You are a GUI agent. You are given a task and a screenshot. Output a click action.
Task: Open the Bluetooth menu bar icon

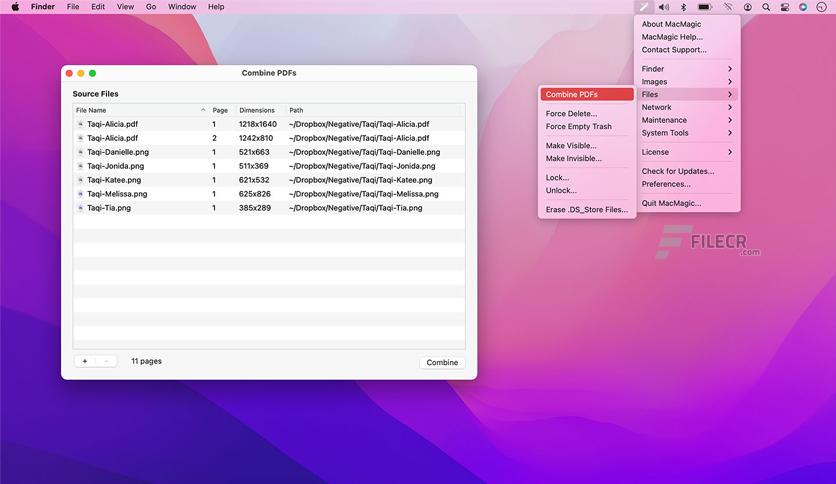[x=684, y=7]
